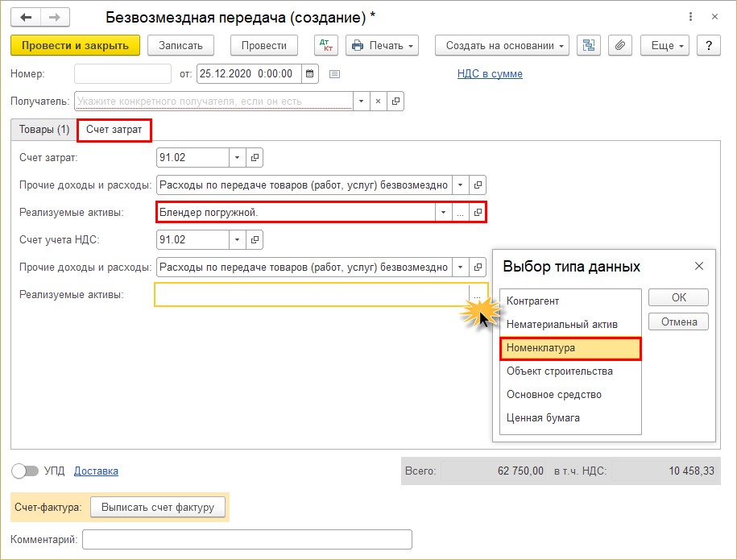Clear the Получатель field with X
Viewport: 737px width, 560px height.
click(x=378, y=101)
